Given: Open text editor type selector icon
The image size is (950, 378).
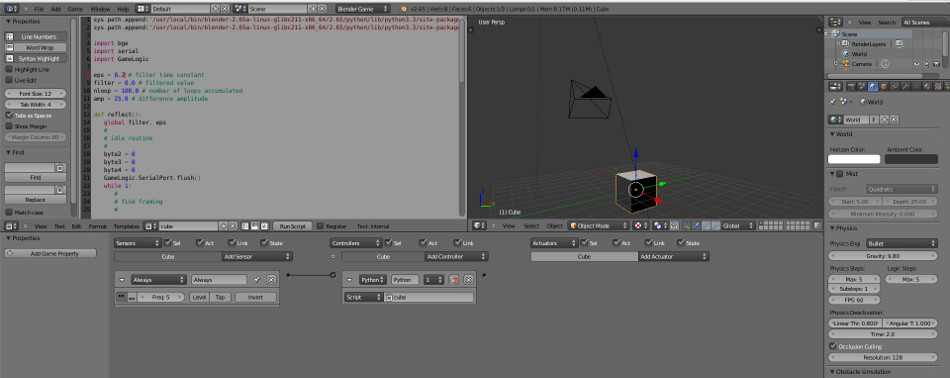Looking at the screenshot, I should click(12, 225).
